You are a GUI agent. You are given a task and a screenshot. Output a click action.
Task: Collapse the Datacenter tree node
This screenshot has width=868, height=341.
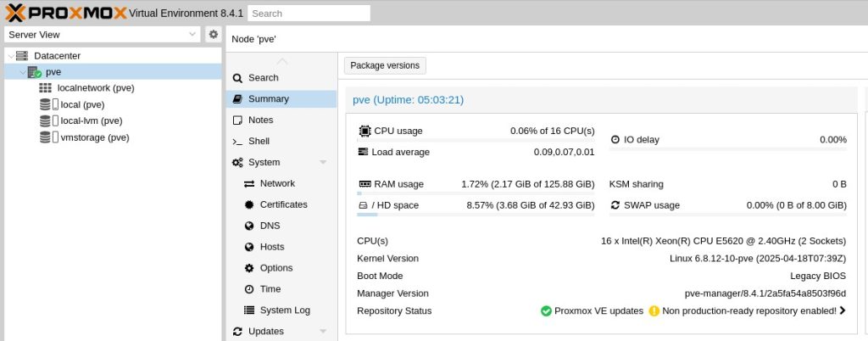tap(9, 56)
